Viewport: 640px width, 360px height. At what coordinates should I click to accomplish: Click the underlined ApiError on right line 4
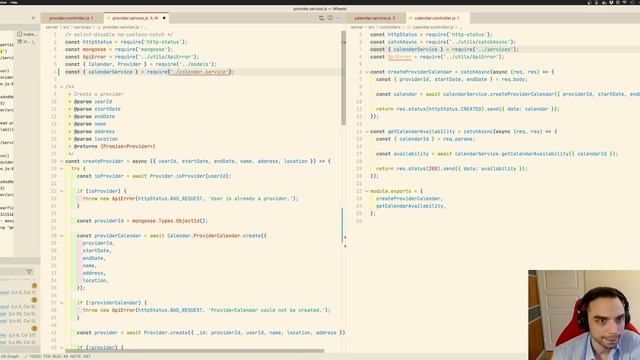400,57
